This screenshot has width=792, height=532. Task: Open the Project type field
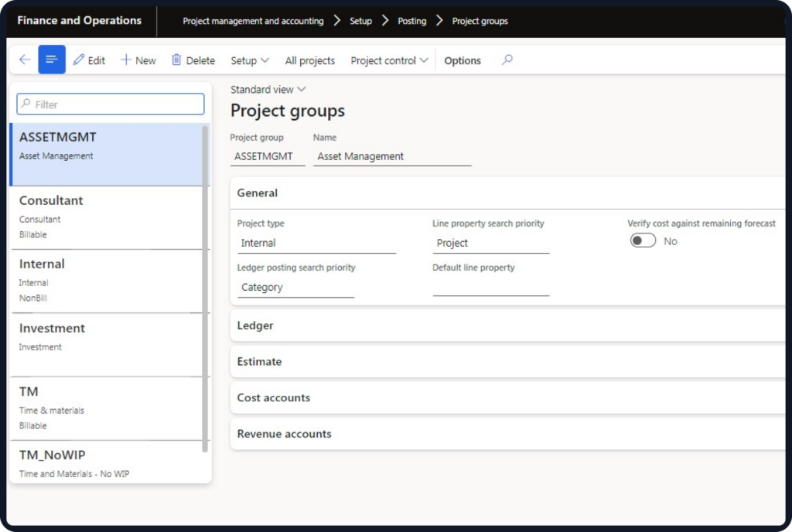[316, 244]
